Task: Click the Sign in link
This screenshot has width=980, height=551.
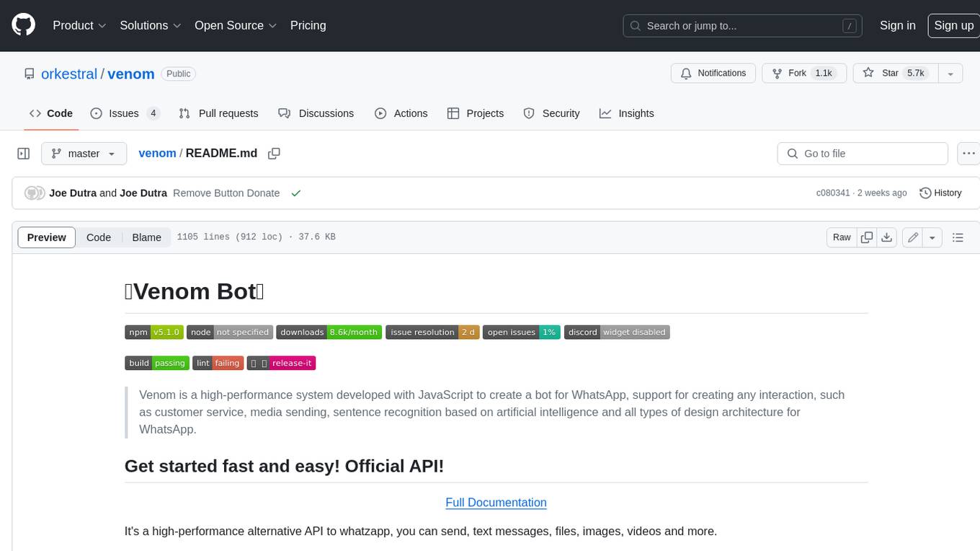Action: tap(897, 25)
